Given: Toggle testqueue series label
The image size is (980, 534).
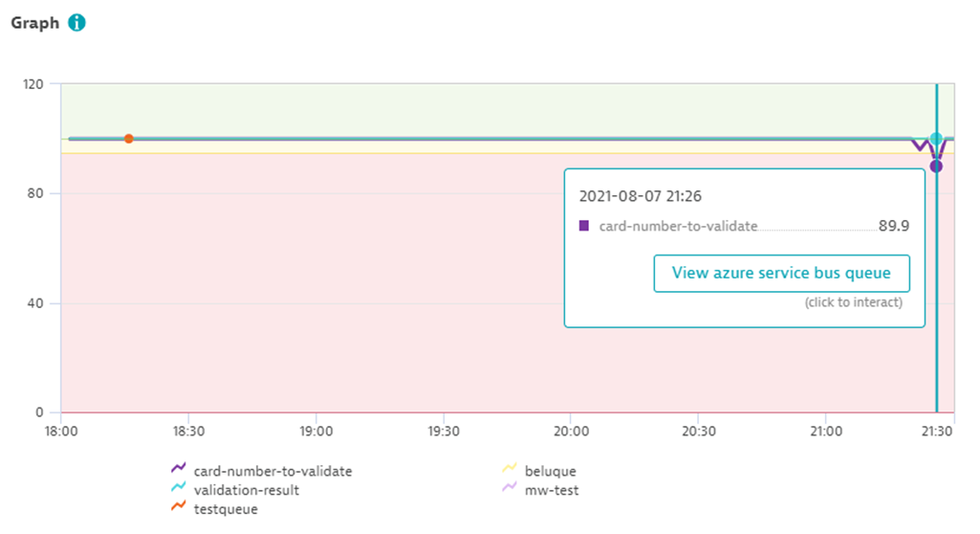Looking at the screenshot, I should pos(226,509).
